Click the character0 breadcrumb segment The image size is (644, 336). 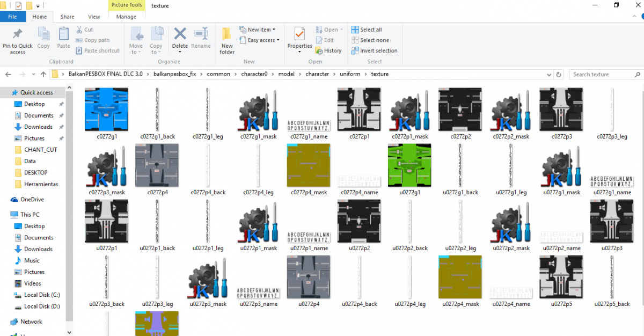[254, 74]
